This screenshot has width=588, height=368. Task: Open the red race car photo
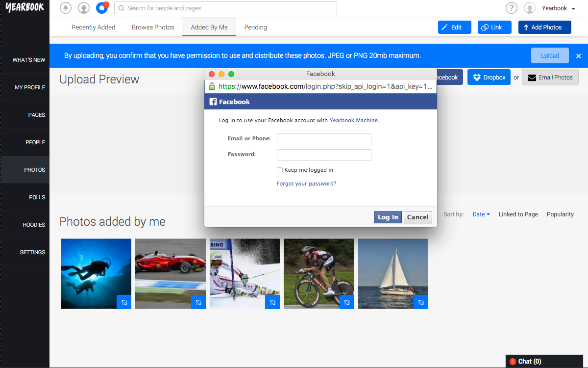(171, 274)
